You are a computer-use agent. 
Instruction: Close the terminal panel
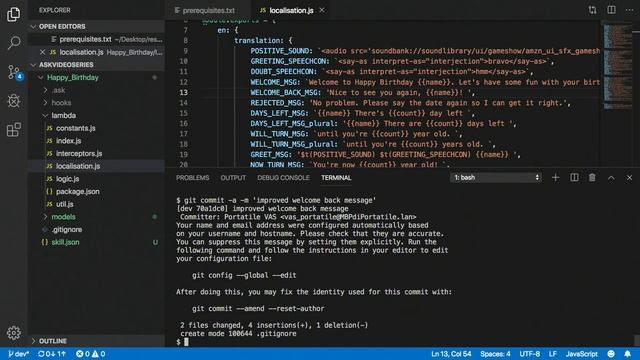point(629,178)
